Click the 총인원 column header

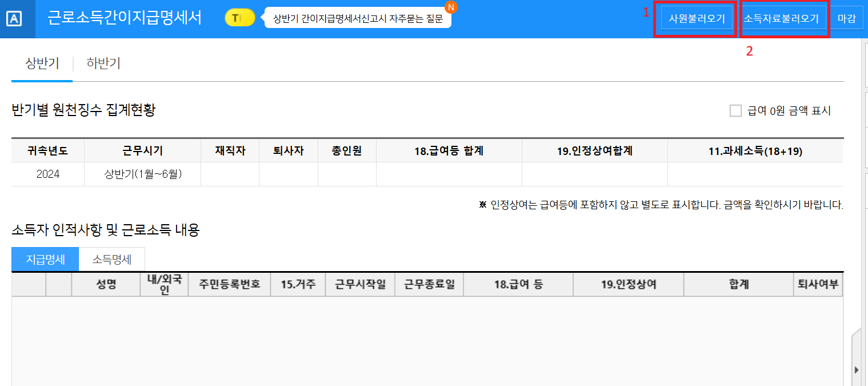(347, 151)
